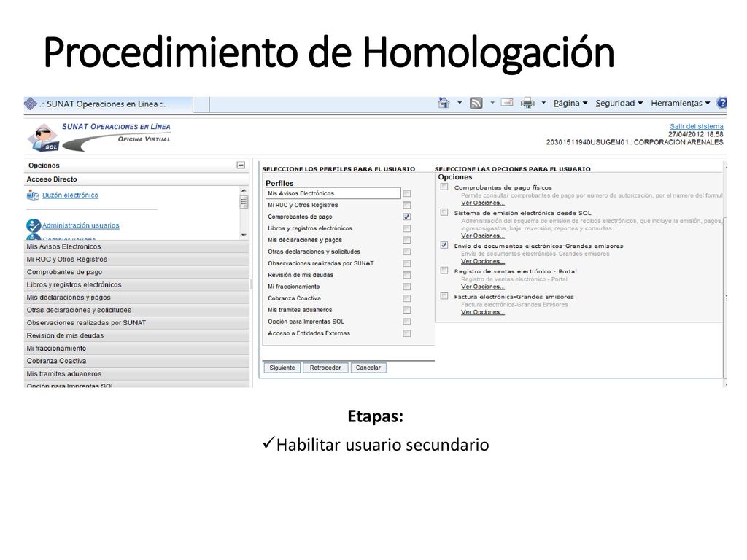Viewport: 747px width, 560px height.
Task: Check the Mi RUC y Otros Registros checkbox
Action: tap(406, 205)
